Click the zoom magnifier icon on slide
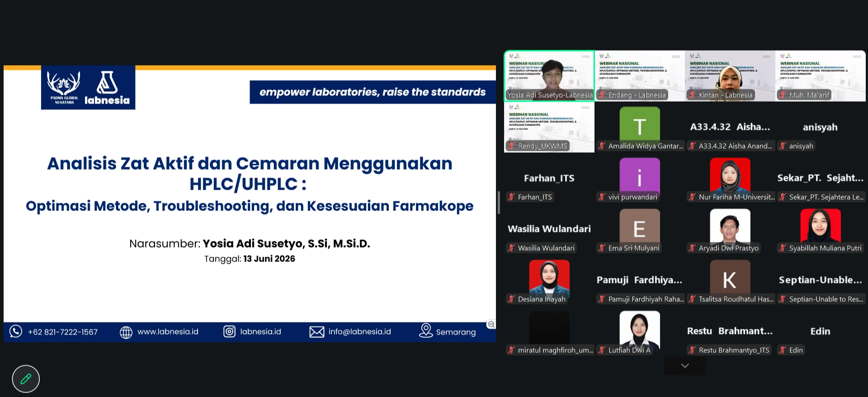This screenshot has height=397, width=868. 491,324
